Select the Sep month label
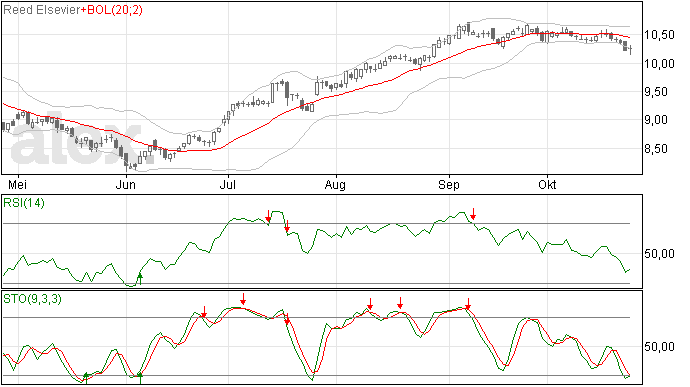 [449, 184]
